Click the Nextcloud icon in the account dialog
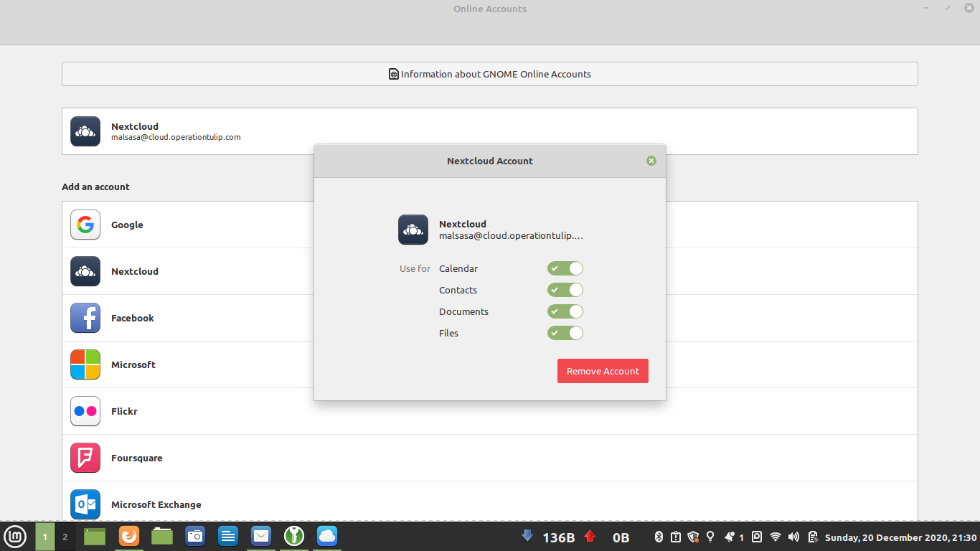980x551 pixels. (x=413, y=230)
